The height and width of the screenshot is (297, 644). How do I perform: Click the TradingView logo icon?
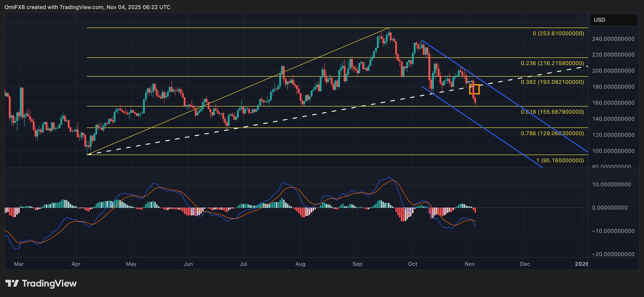12,283
